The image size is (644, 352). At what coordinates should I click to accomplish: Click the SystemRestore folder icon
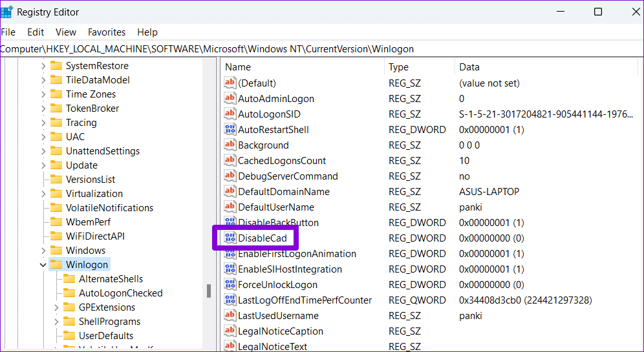tap(56, 66)
